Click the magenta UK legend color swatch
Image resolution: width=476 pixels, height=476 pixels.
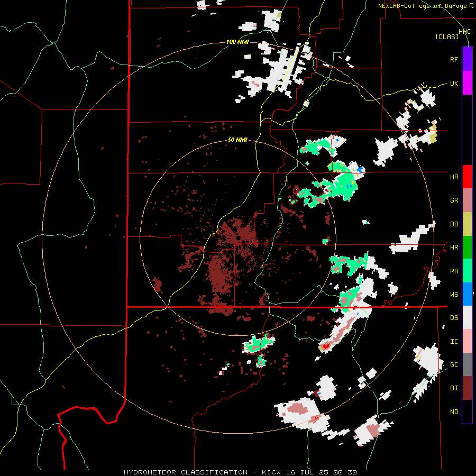tap(467, 83)
